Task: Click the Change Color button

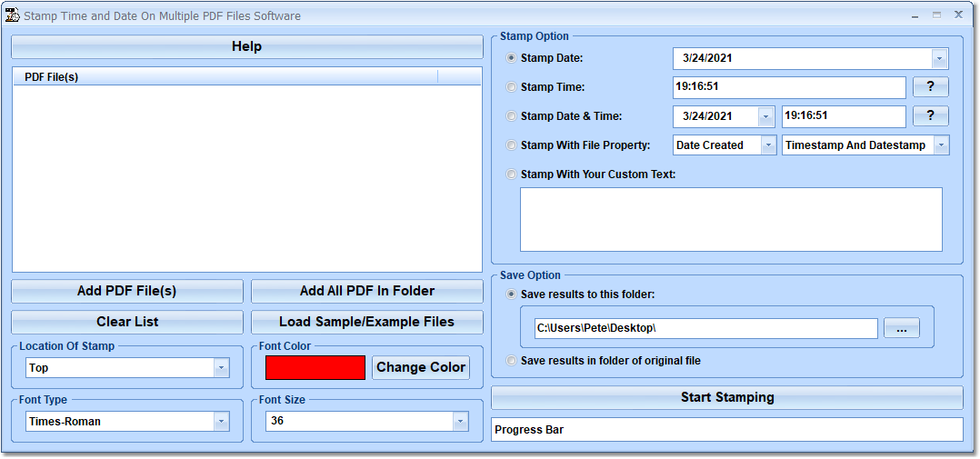Action: click(421, 367)
